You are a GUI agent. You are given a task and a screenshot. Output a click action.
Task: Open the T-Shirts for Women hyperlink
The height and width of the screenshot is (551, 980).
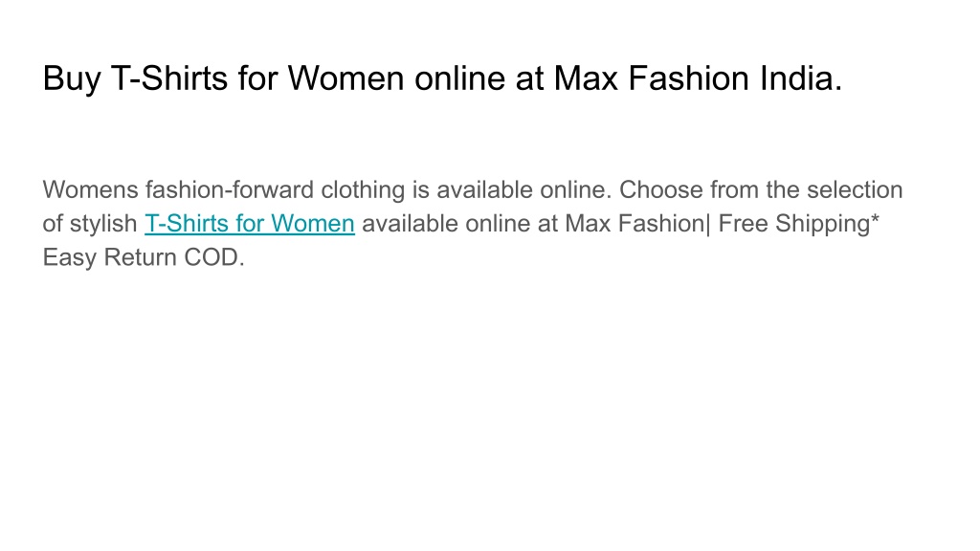click(x=250, y=224)
